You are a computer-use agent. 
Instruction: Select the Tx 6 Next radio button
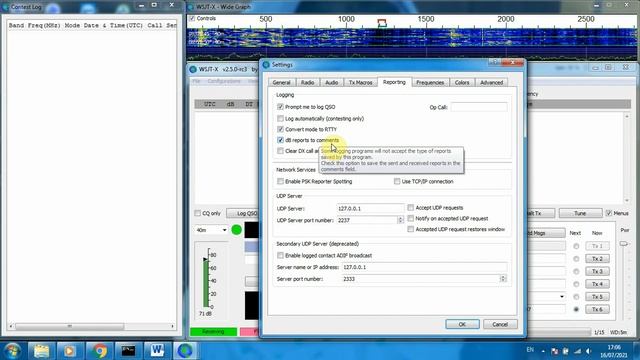coord(576,309)
